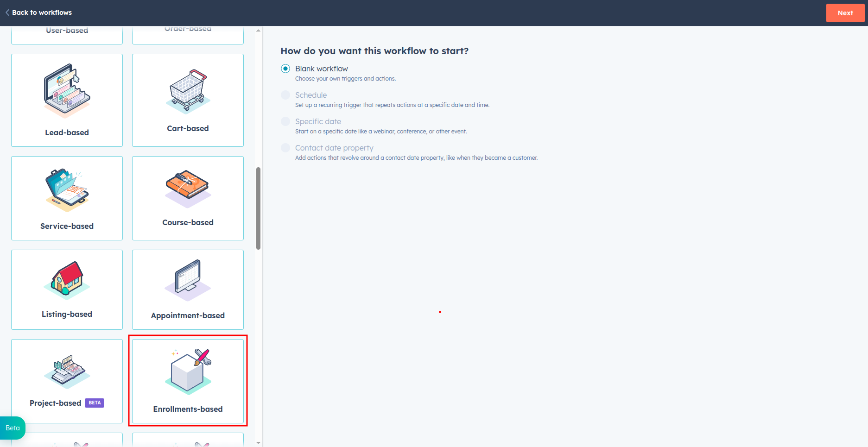Click the Course-based notebook icon
Image resolution: width=868 pixels, height=447 pixels.
click(x=188, y=189)
